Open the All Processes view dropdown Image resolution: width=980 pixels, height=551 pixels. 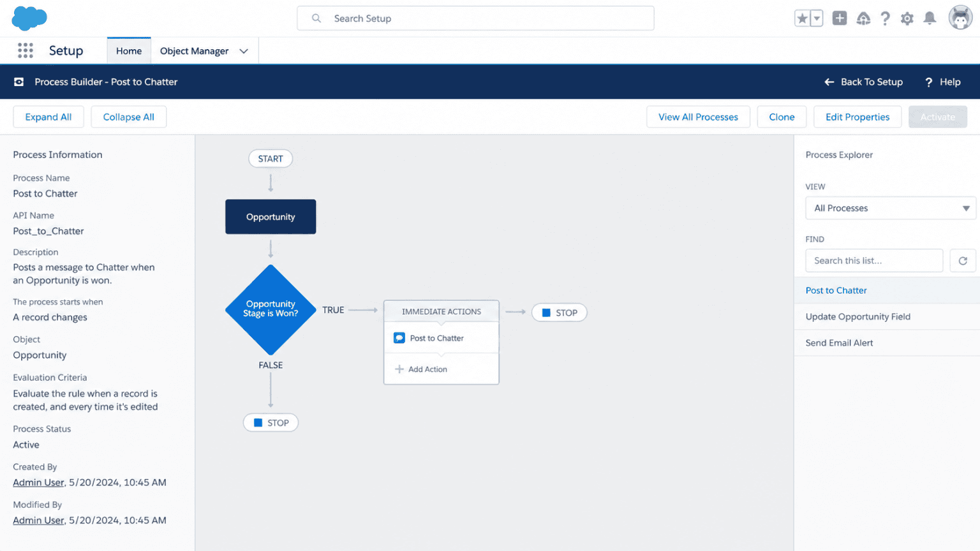[x=891, y=208]
